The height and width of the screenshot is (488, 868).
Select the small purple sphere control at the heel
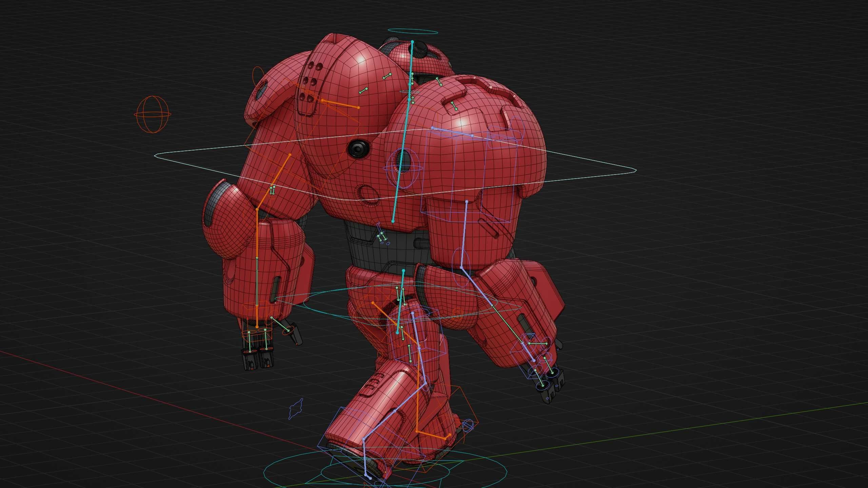tap(468, 426)
